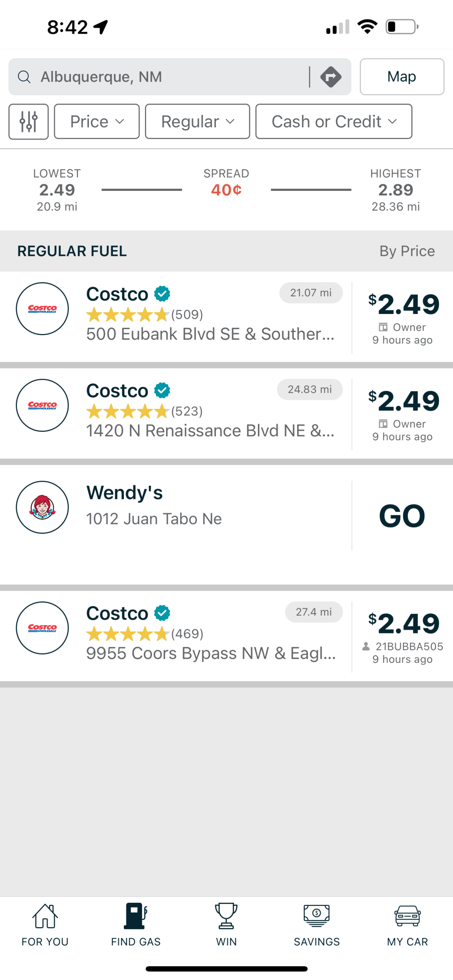Tap the Costco logo for Coors Bypass
This screenshot has width=453, height=980.
point(42,628)
